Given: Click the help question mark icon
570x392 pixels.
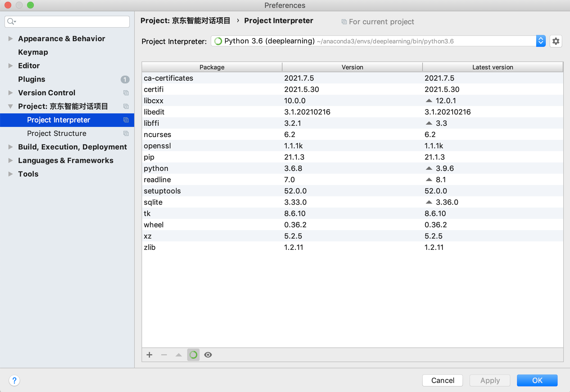Looking at the screenshot, I should pyautogui.click(x=14, y=380).
